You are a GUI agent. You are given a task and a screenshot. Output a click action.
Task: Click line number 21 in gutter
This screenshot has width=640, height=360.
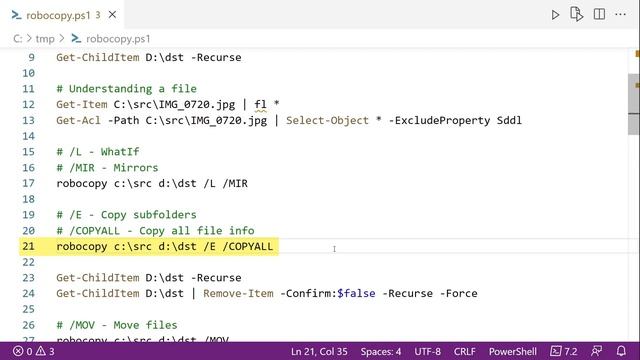coord(29,247)
